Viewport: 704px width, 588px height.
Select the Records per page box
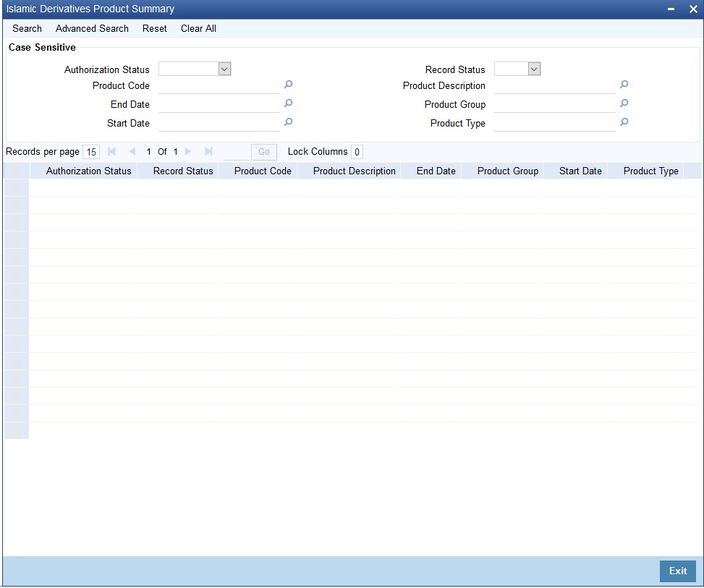[91, 152]
